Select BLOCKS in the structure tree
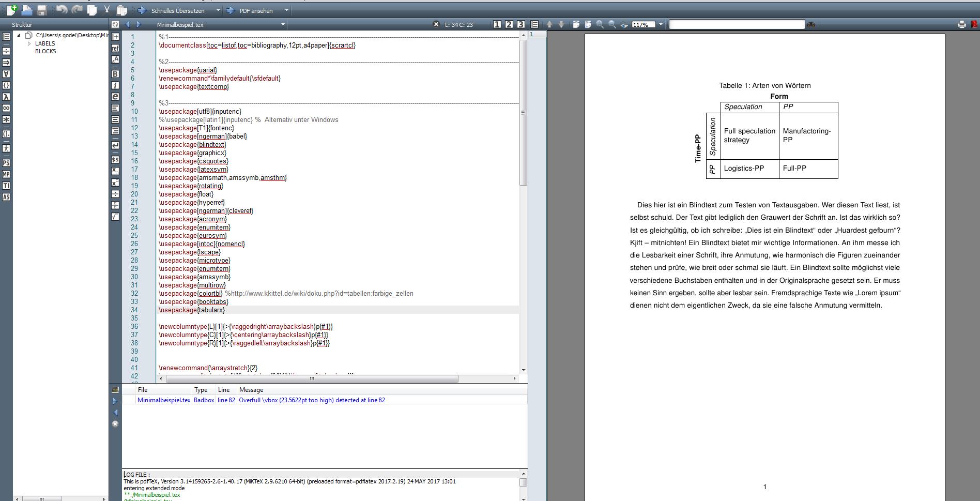 click(45, 51)
